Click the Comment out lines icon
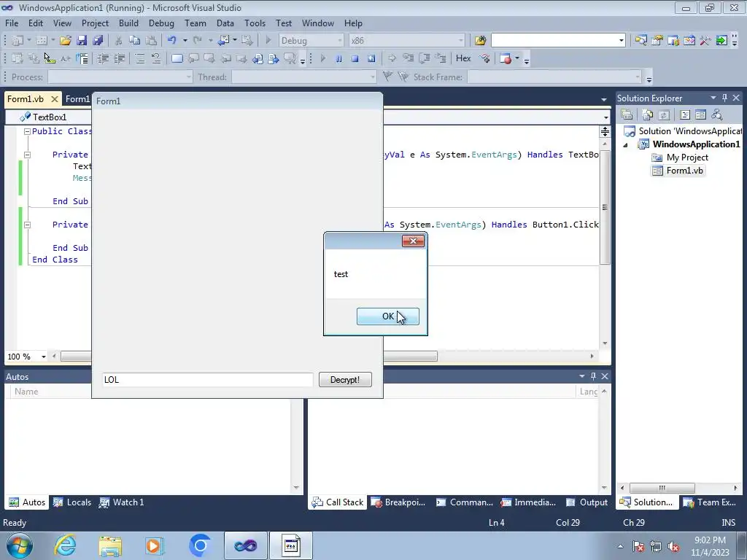 click(x=139, y=58)
